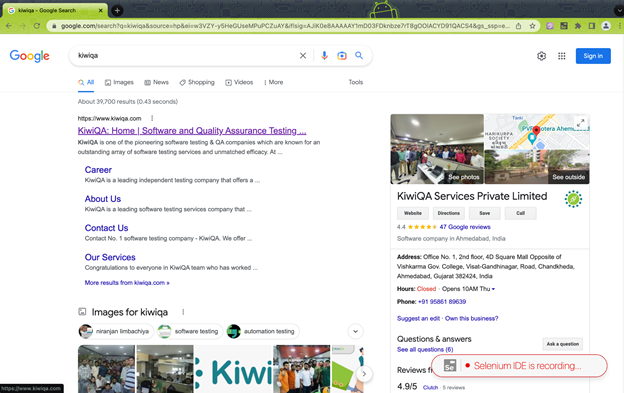Filter images by software testing chip
This screenshot has width=624, height=393.
189,331
